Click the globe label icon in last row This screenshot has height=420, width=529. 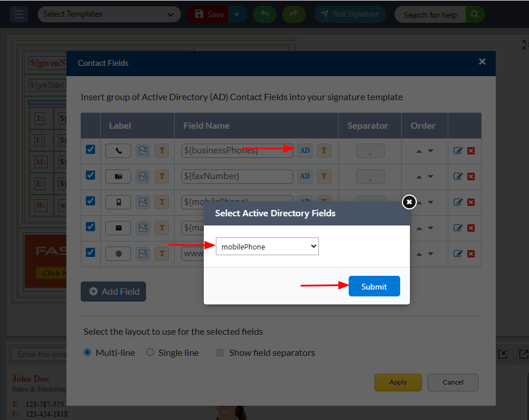[119, 253]
